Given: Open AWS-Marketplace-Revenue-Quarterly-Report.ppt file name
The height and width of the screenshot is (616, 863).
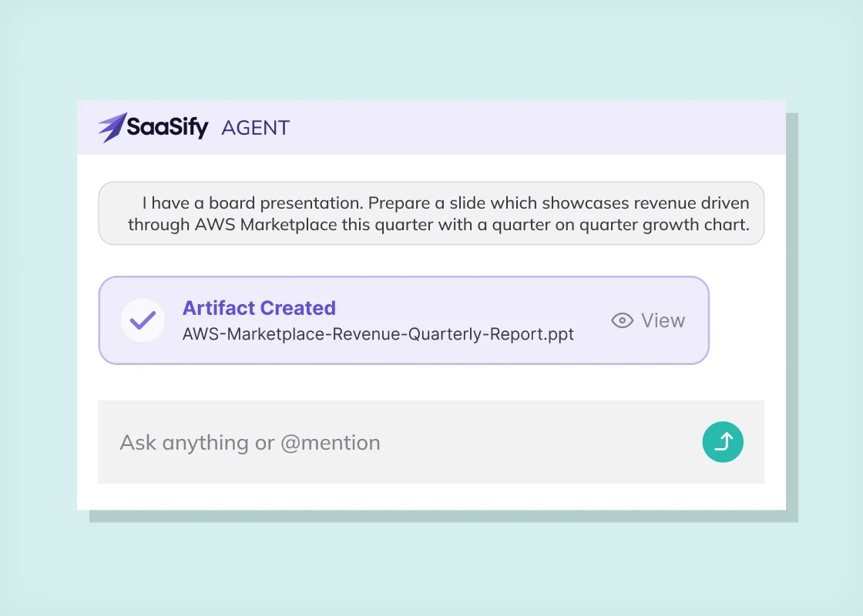Looking at the screenshot, I should click(378, 334).
